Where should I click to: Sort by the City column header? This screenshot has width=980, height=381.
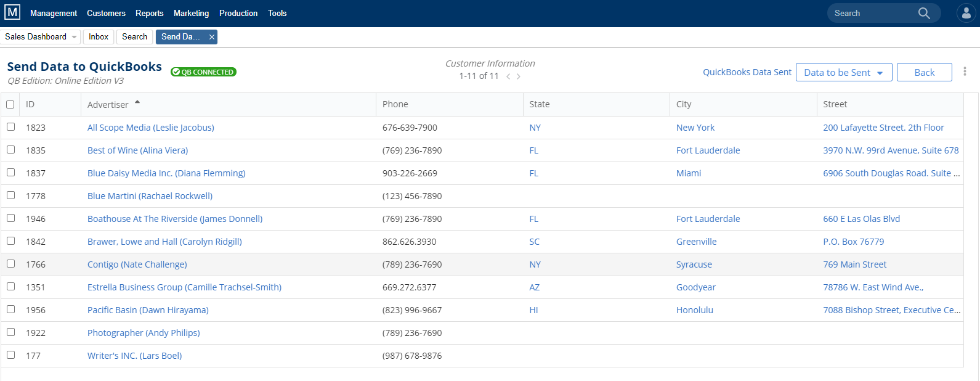pos(684,104)
